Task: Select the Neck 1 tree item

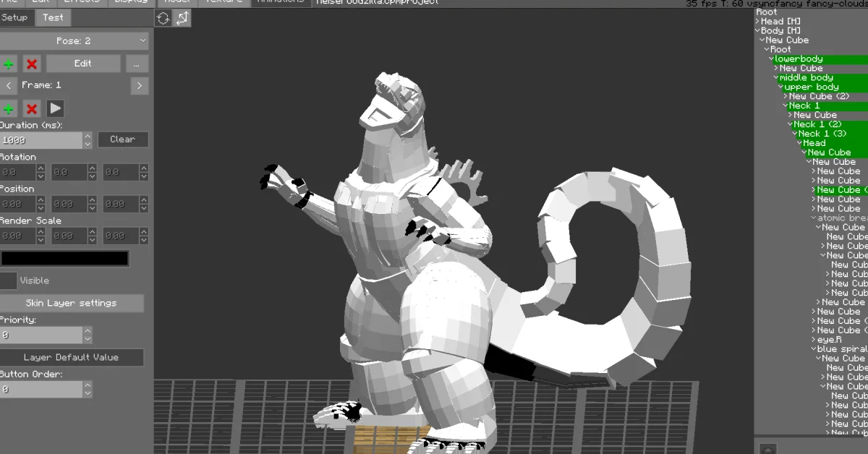Action: (804, 106)
